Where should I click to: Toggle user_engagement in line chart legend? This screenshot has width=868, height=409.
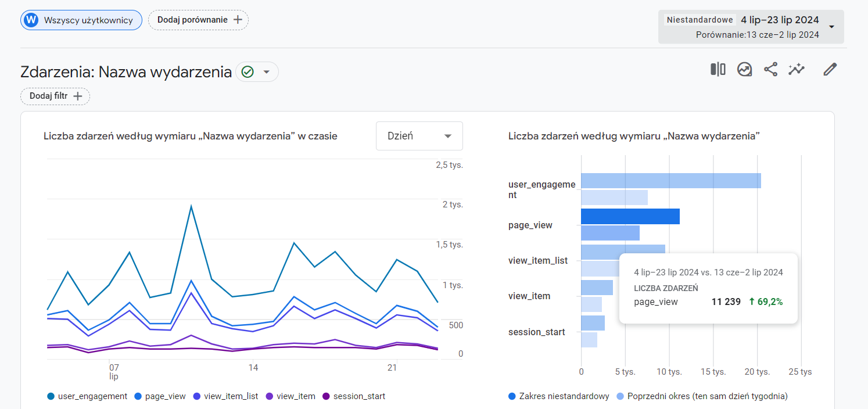coord(87,396)
